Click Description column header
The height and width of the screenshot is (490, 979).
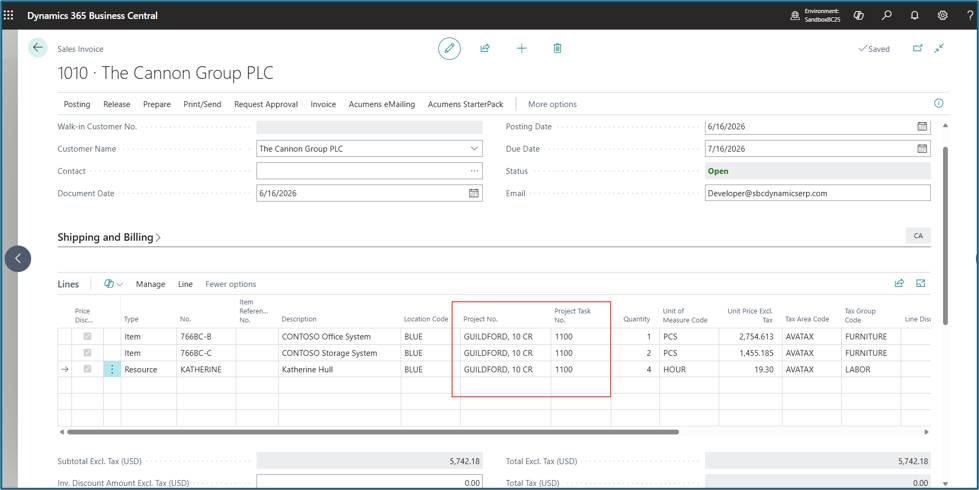coord(299,319)
